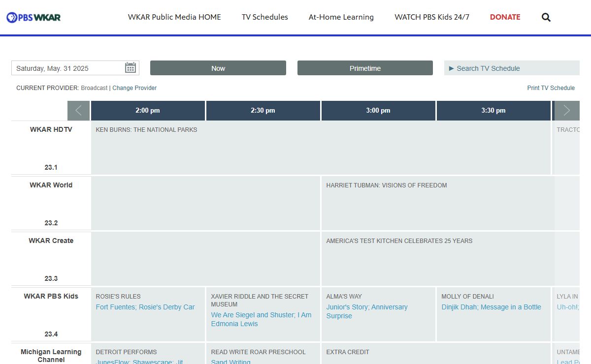The width and height of the screenshot is (591, 364).
Task: Select the 3:00 pm time header
Action: pyautogui.click(x=378, y=111)
